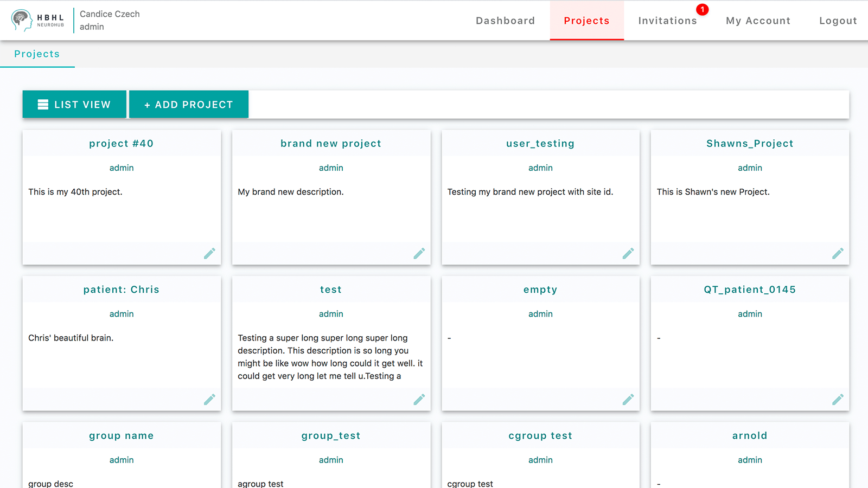868x488 pixels.
Task: Open the empty project title
Action: click(540, 290)
